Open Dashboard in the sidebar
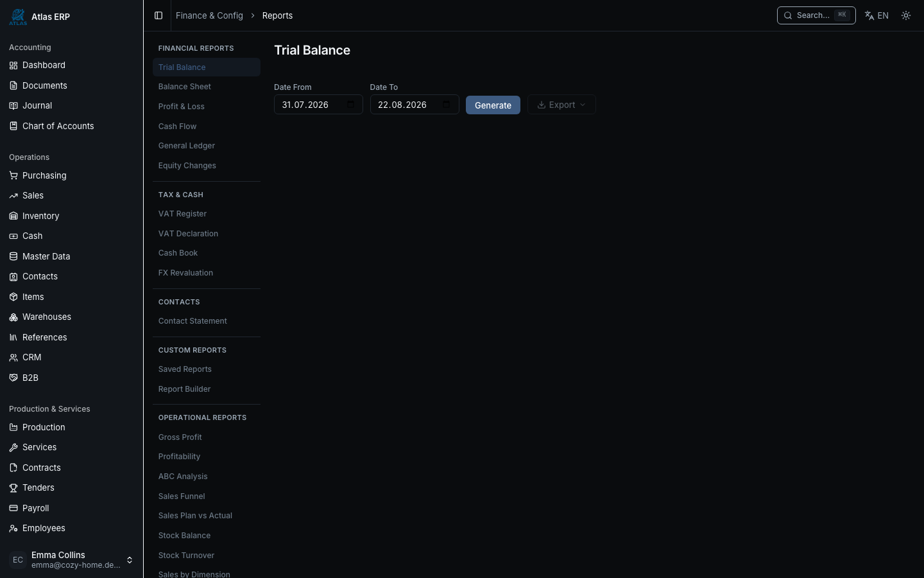The width and height of the screenshot is (924, 578). (x=71, y=65)
